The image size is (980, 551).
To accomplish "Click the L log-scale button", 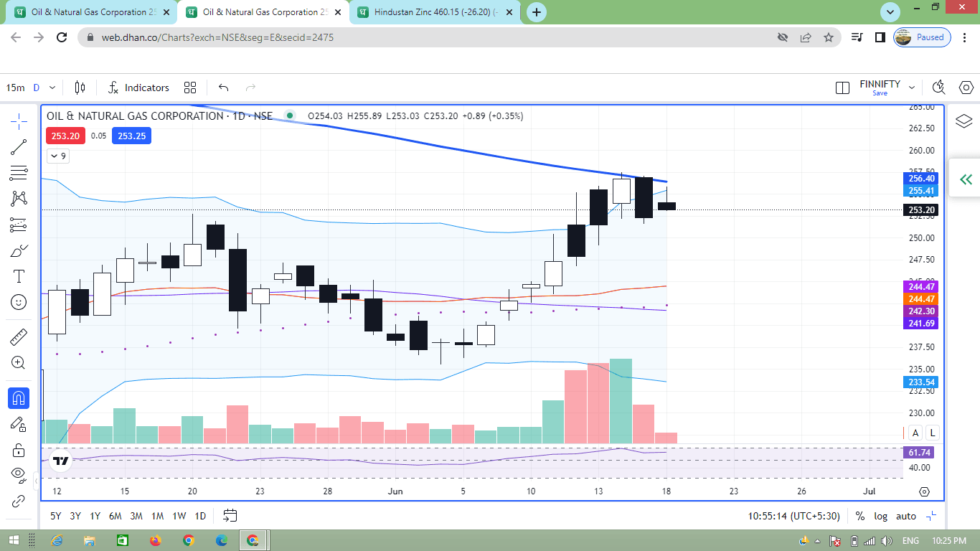I will [x=933, y=433].
